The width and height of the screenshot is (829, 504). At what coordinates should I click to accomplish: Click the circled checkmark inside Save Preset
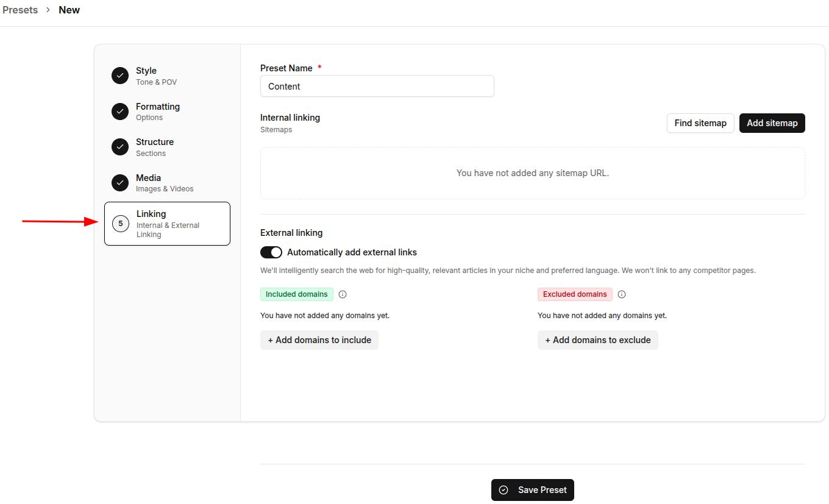coord(503,490)
